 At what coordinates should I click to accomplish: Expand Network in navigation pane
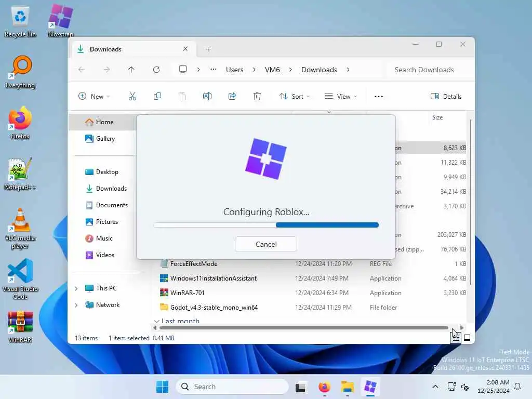76,305
